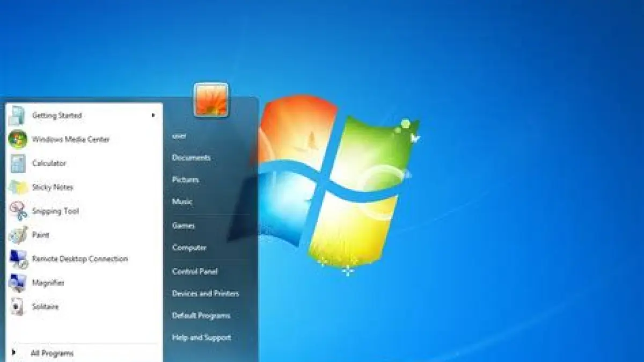Open Solitaire card game icon
The image size is (644, 362).
click(x=18, y=307)
